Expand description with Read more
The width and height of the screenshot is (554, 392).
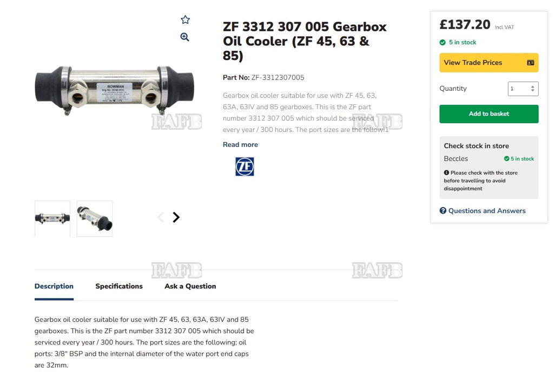tap(240, 144)
